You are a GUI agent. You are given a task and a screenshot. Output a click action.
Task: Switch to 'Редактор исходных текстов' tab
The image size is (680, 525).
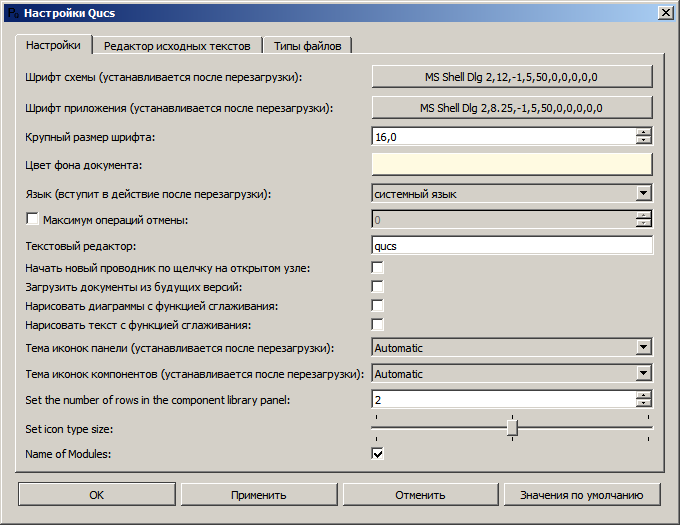click(177, 46)
